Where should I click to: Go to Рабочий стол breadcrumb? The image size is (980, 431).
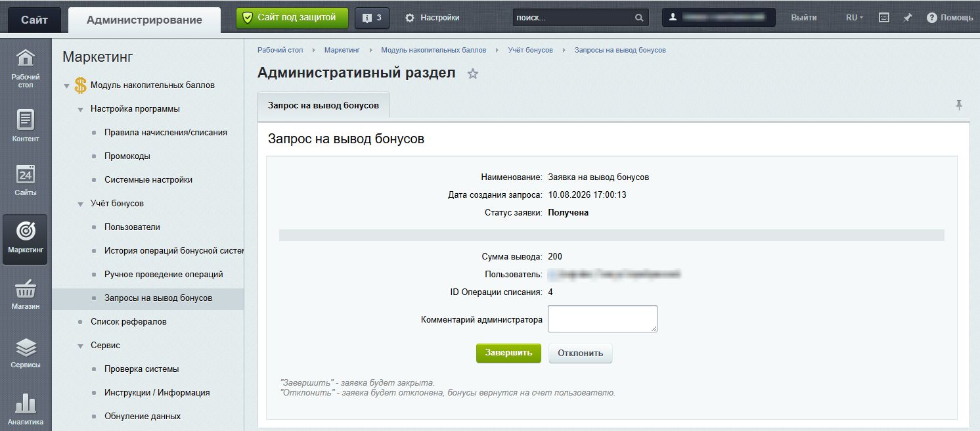tap(280, 50)
